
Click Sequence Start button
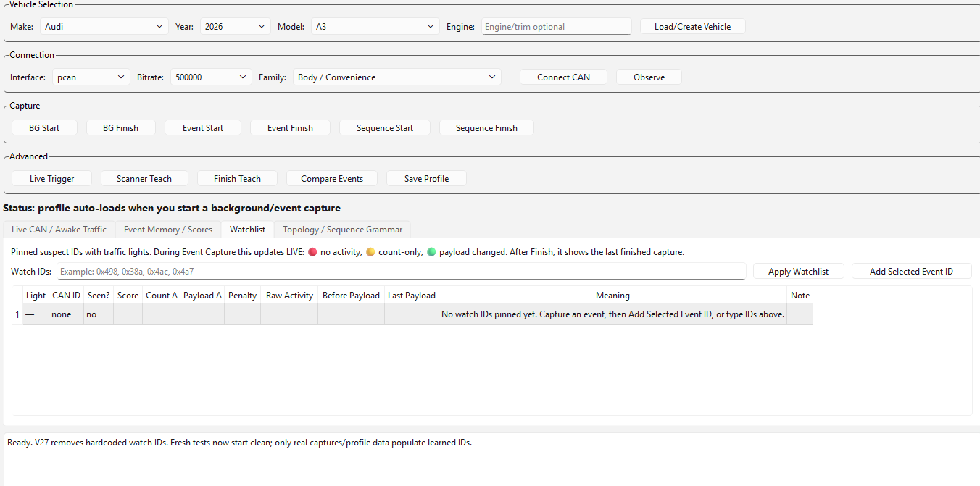pos(385,128)
